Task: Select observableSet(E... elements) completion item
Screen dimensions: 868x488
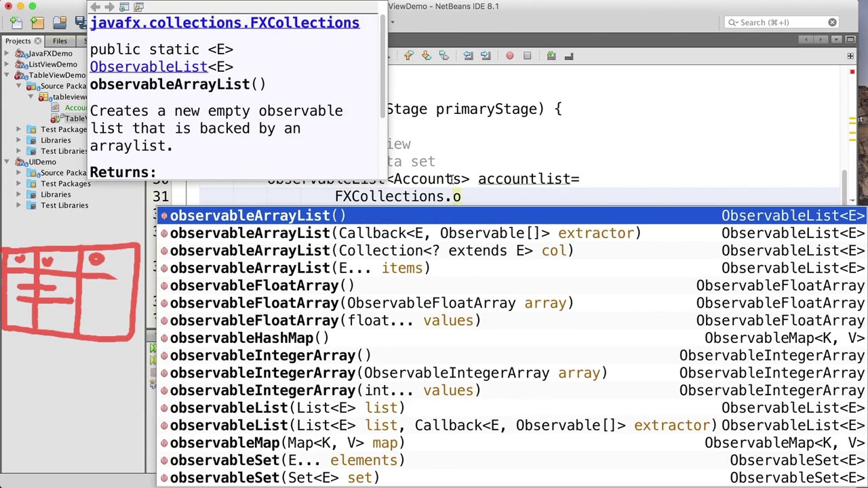Action: (x=511, y=460)
